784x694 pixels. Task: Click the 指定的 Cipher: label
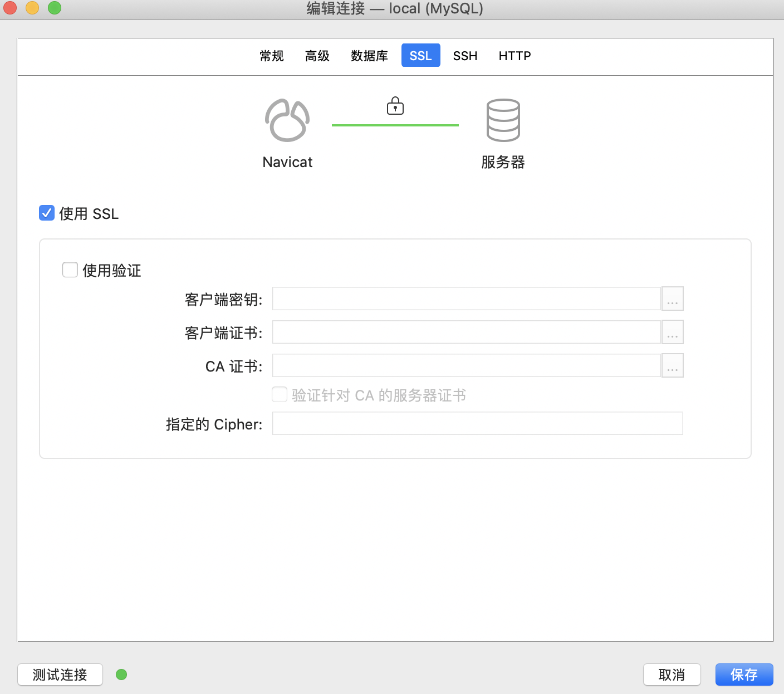pyautogui.click(x=214, y=424)
